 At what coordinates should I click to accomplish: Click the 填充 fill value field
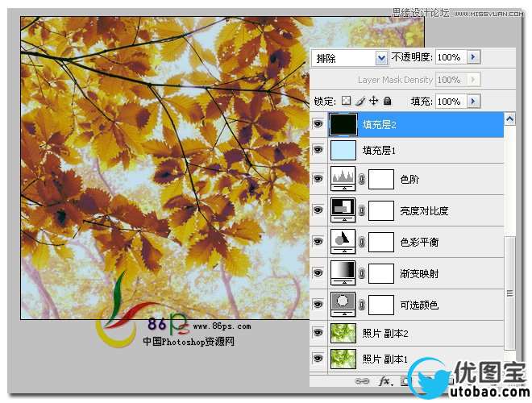point(451,101)
